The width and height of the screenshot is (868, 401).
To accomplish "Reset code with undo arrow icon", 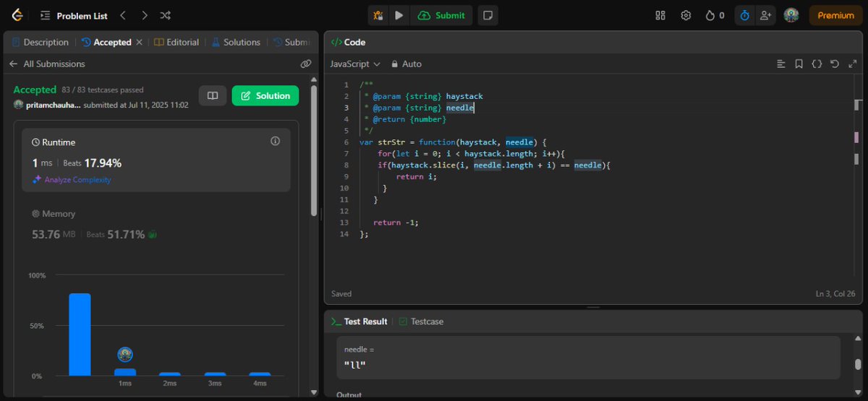I will [834, 64].
